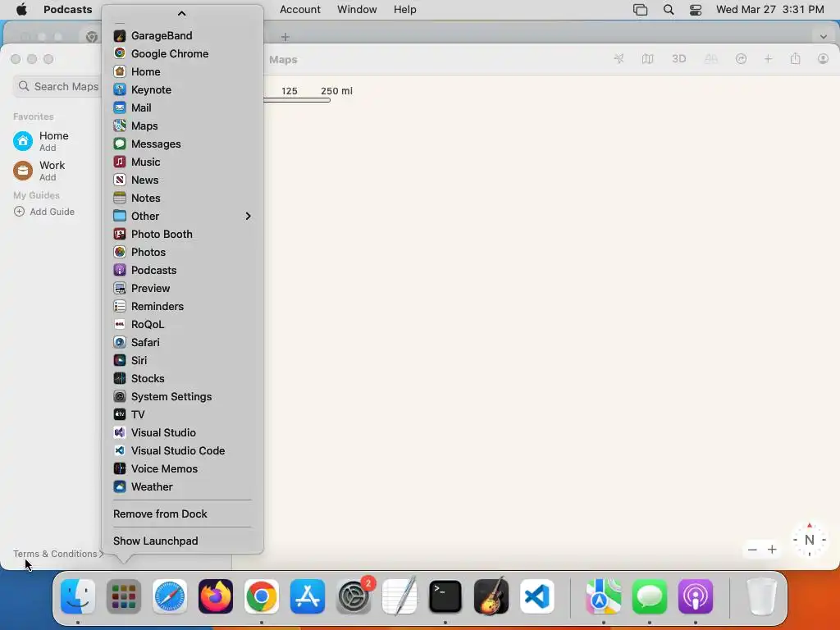The image size is (840, 630).
Task: Select Google Chrome in the list
Action: [182, 53]
